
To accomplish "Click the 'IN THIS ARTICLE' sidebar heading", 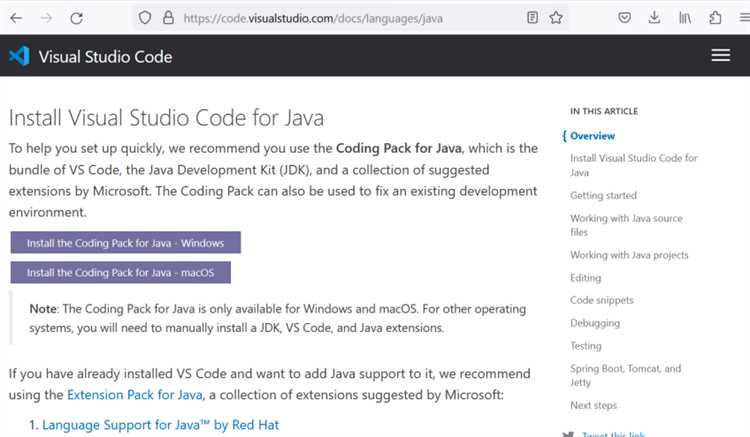I will click(x=604, y=111).
